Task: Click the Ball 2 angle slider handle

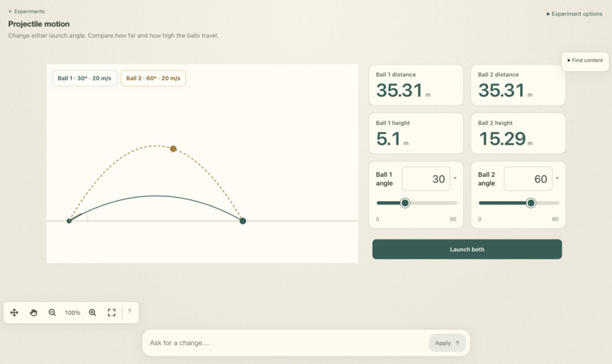Action: (x=531, y=202)
